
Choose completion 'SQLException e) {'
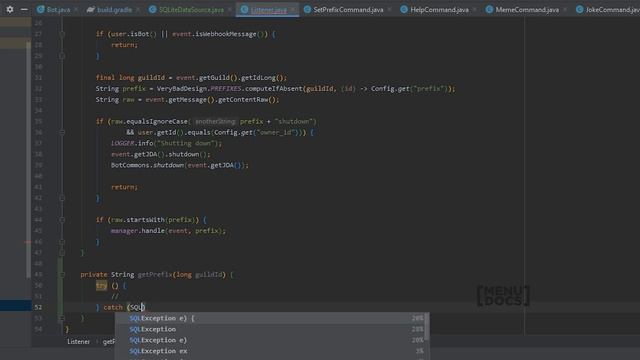coord(270,318)
